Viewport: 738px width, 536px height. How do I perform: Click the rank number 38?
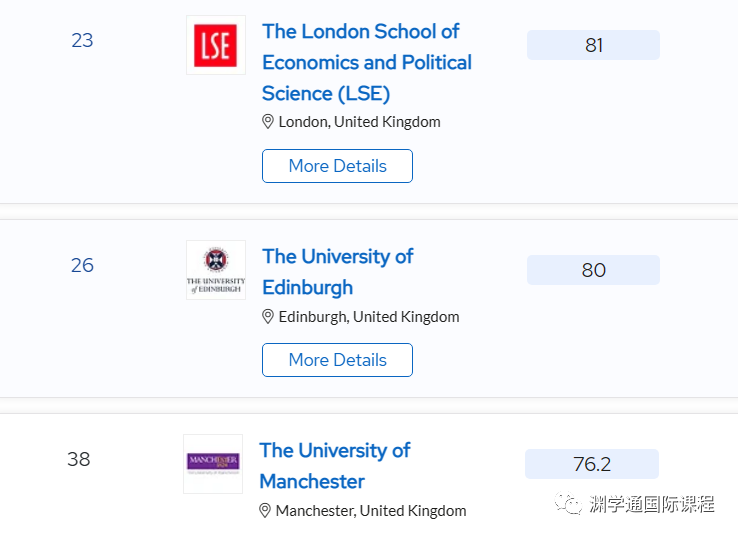click(x=79, y=459)
